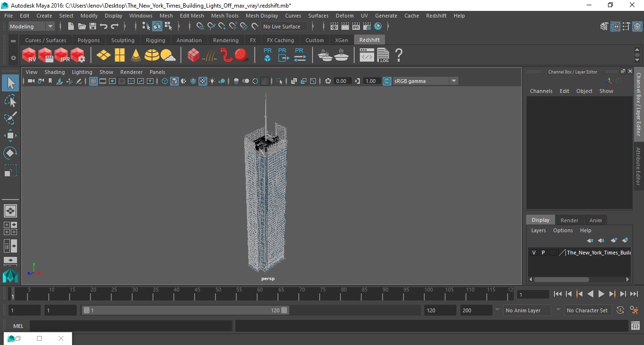The width and height of the screenshot is (644, 345).
Task: Start Redshift IPR shelf icon
Action: point(62,55)
